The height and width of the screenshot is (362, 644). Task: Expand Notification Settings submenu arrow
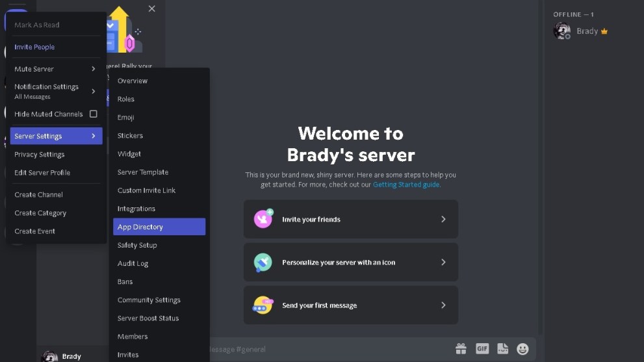[93, 91]
